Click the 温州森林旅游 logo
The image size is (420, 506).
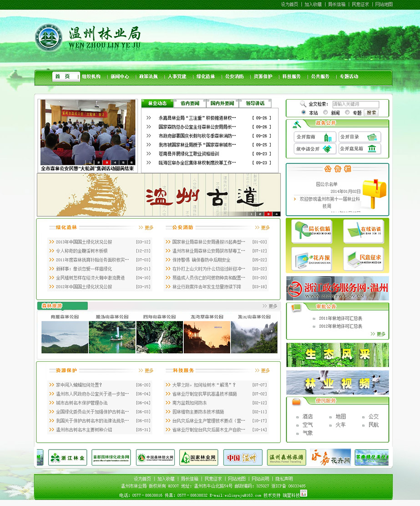tap(286, 458)
